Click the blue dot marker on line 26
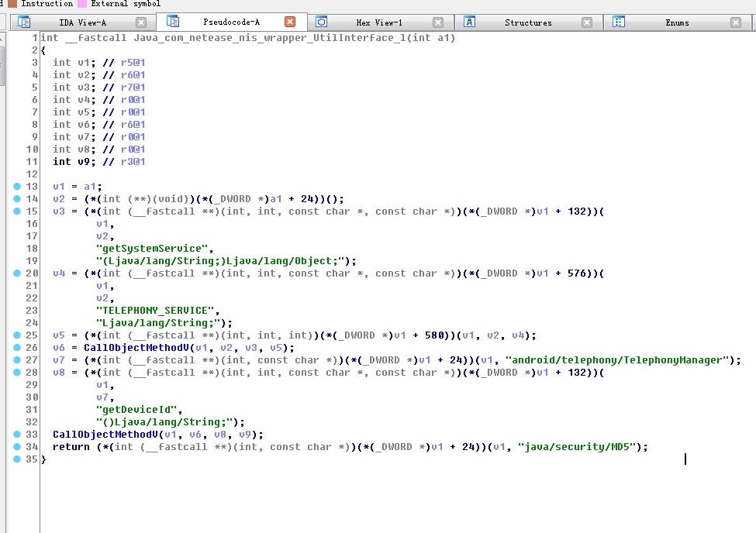Image resolution: width=756 pixels, height=533 pixels. tap(17, 348)
